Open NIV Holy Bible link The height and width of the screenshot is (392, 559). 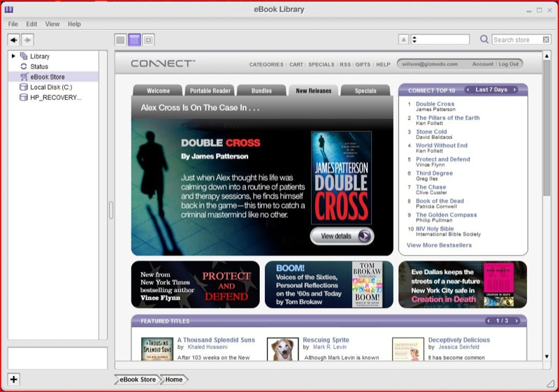click(x=435, y=228)
